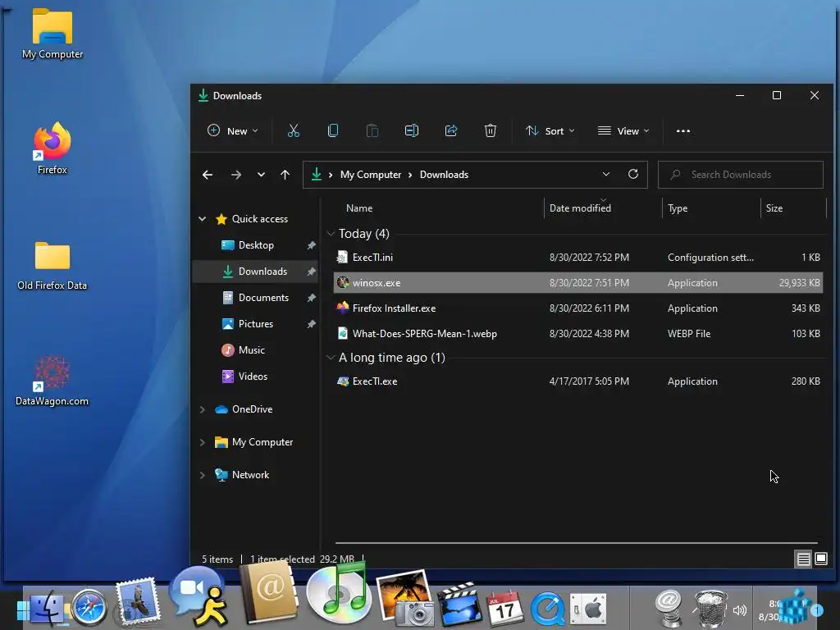Image resolution: width=840 pixels, height=630 pixels.
Task: Select Documents in Quick access
Action: click(x=256, y=298)
